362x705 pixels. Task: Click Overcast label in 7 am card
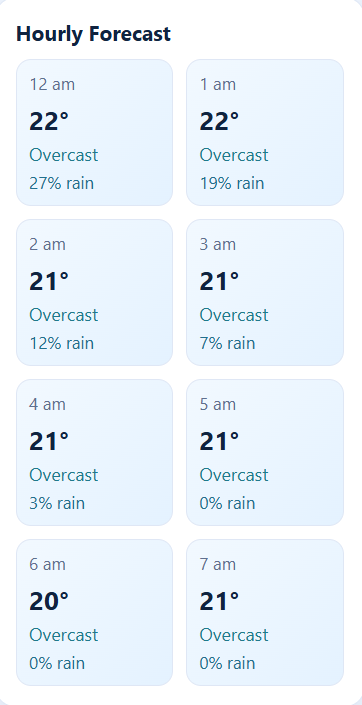234,635
